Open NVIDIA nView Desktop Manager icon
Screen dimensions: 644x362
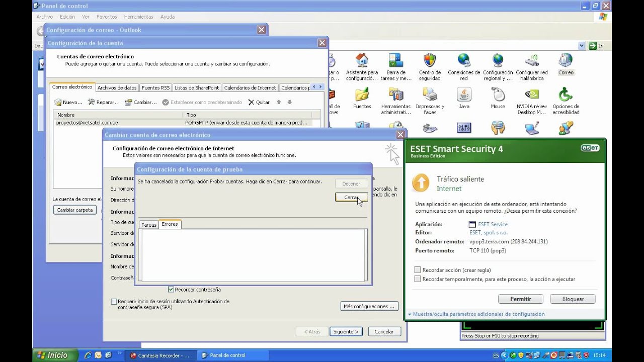[x=532, y=101]
